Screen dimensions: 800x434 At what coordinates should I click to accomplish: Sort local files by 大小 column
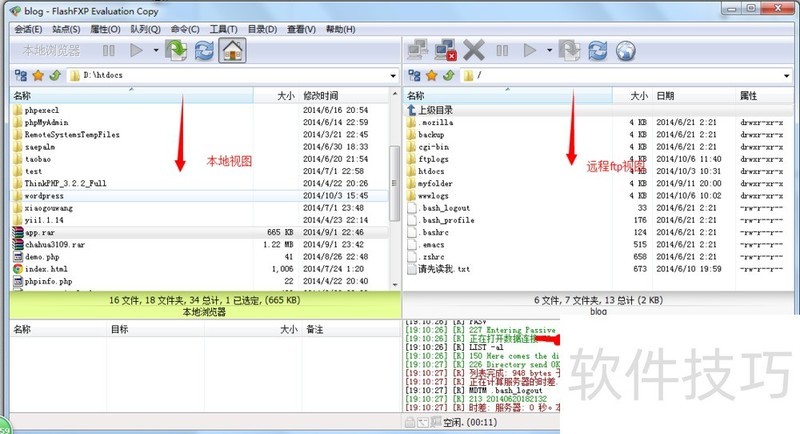click(x=276, y=95)
